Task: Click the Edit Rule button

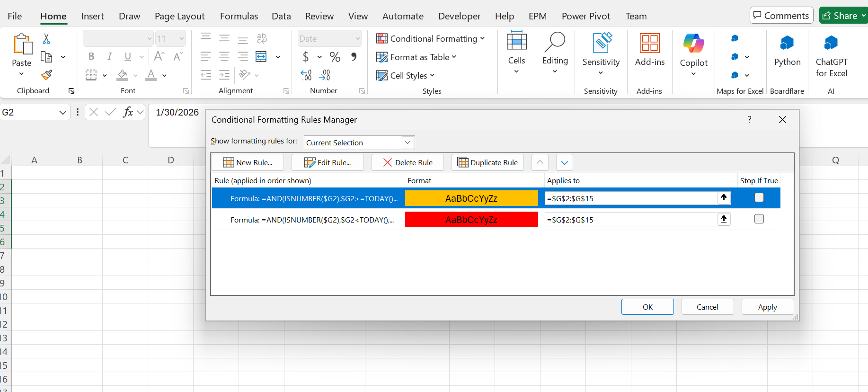Action: [x=328, y=162]
